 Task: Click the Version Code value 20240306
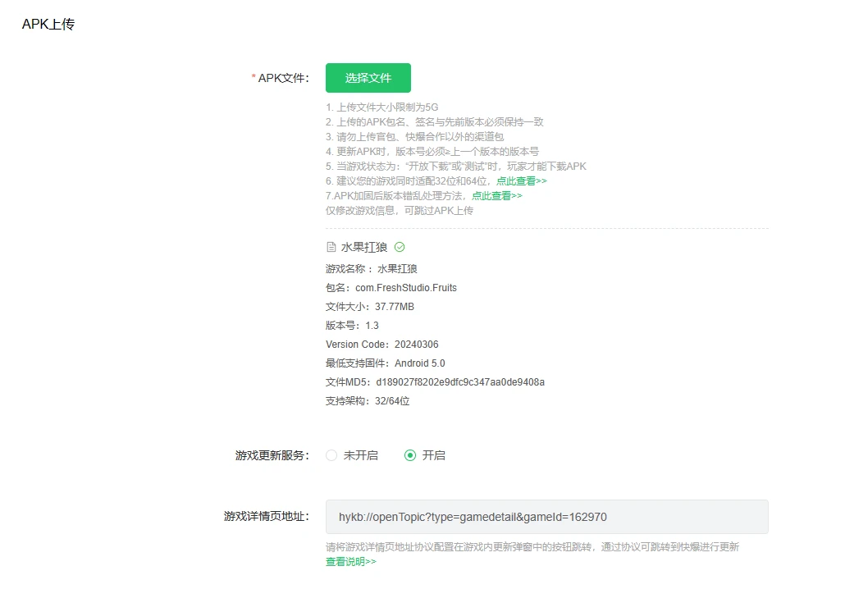pos(416,345)
